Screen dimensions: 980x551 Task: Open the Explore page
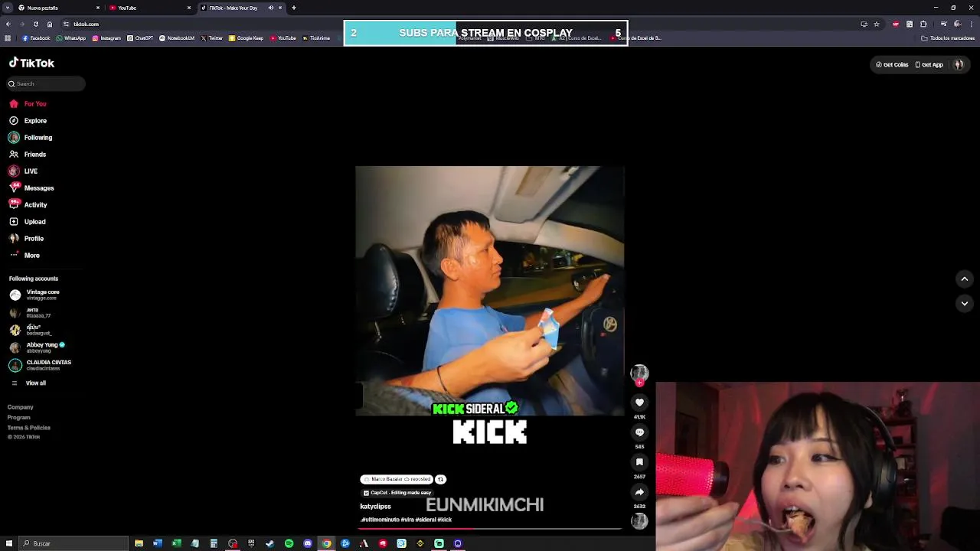(28, 120)
